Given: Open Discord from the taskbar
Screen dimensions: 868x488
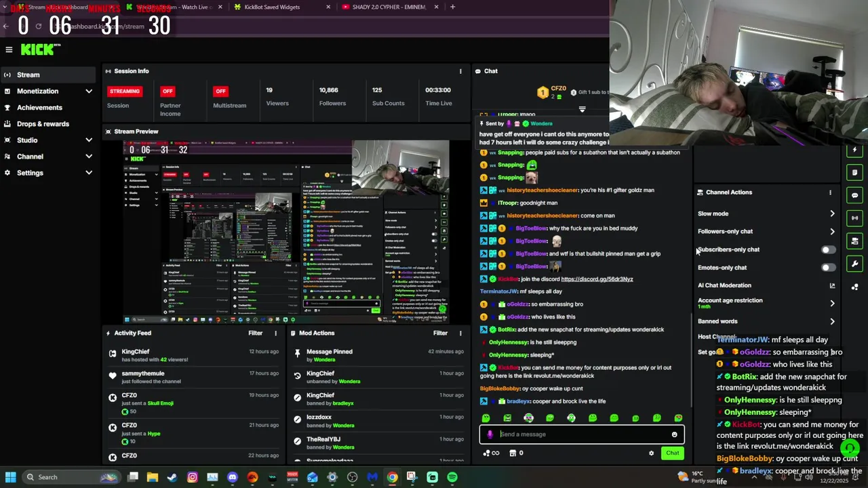Looking at the screenshot, I should 233,477.
